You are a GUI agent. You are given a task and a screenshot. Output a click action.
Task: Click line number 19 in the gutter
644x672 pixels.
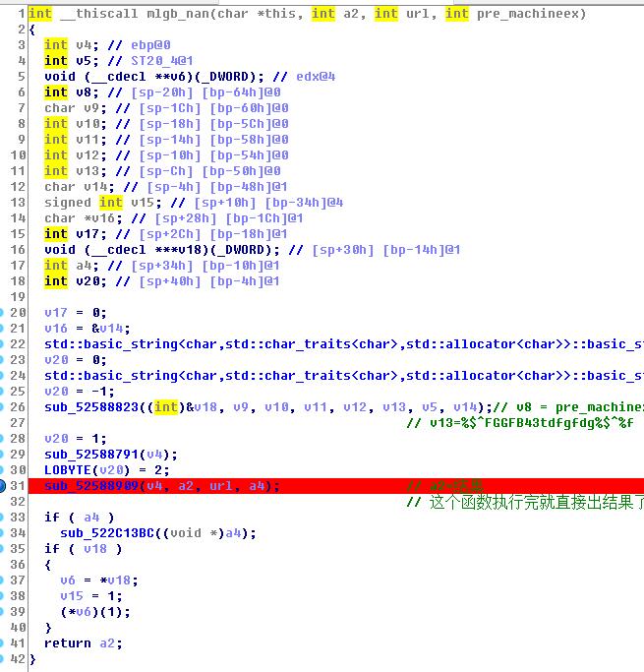click(x=18, y=296)
